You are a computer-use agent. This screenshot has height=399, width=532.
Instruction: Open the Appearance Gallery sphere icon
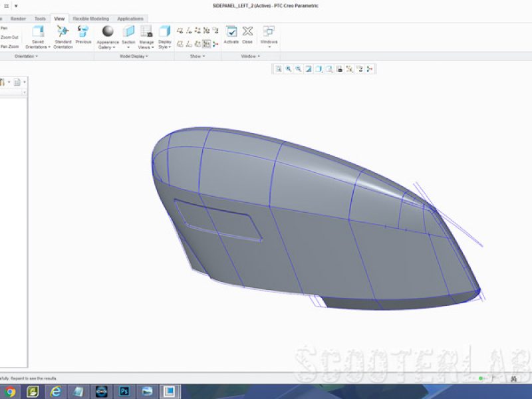click(x=108, y=31)
